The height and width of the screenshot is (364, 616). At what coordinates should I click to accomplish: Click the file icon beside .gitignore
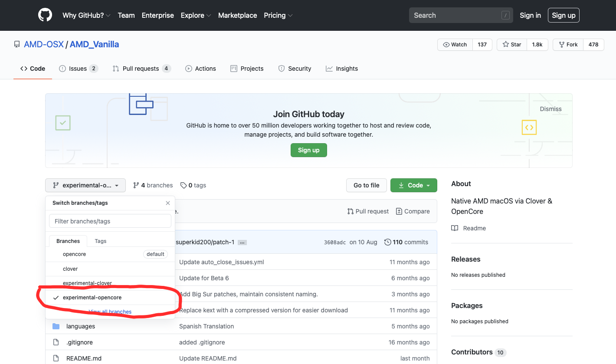(56, 342)
